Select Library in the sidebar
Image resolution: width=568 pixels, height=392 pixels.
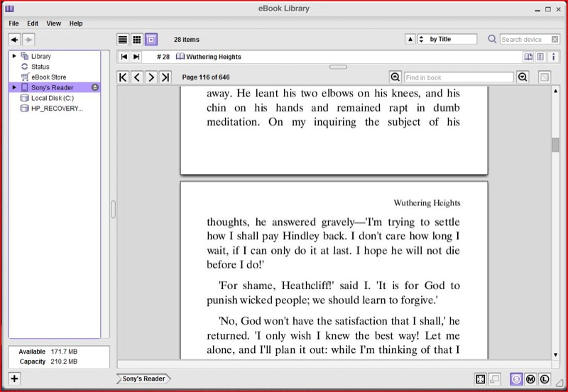coord(40,56)
